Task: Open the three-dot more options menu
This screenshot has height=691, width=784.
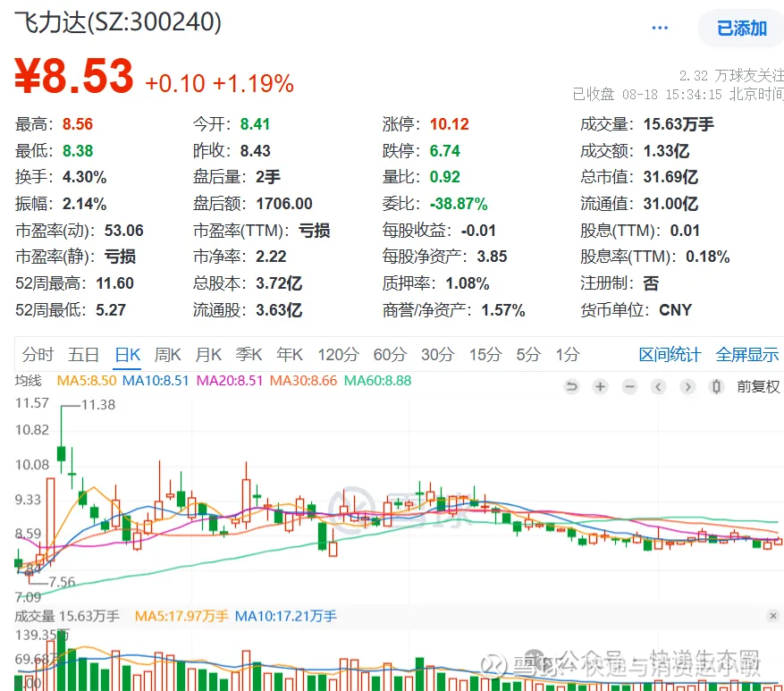Action: coord(660,28)
